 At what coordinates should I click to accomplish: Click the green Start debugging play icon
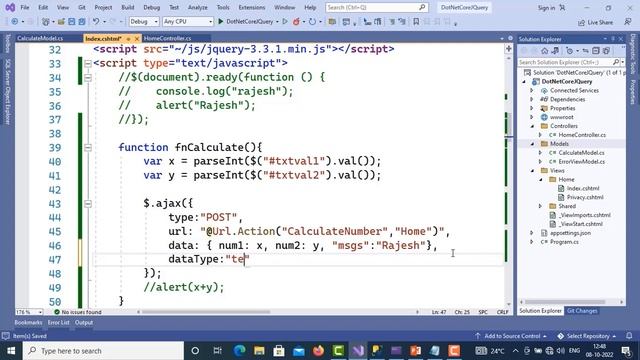click(x=221, y=22)
